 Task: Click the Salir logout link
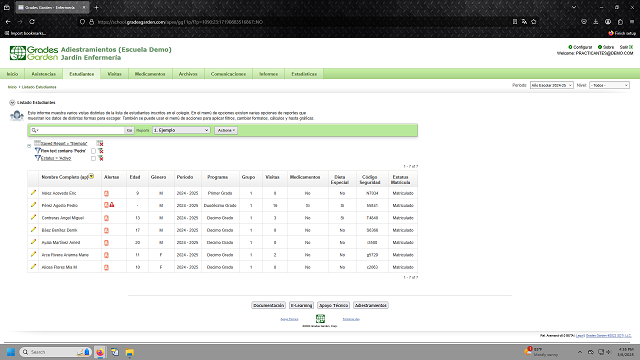(626, 47)
